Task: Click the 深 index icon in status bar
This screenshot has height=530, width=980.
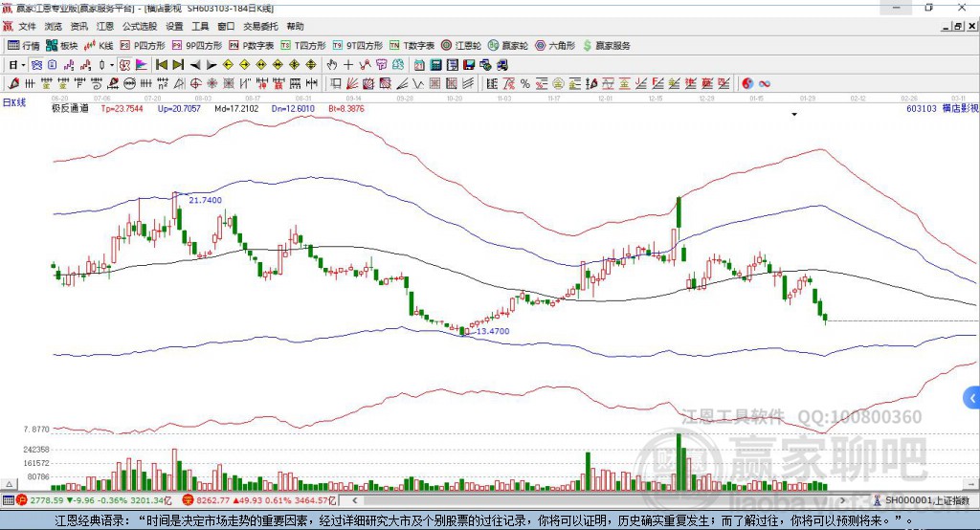Action: 189,500
